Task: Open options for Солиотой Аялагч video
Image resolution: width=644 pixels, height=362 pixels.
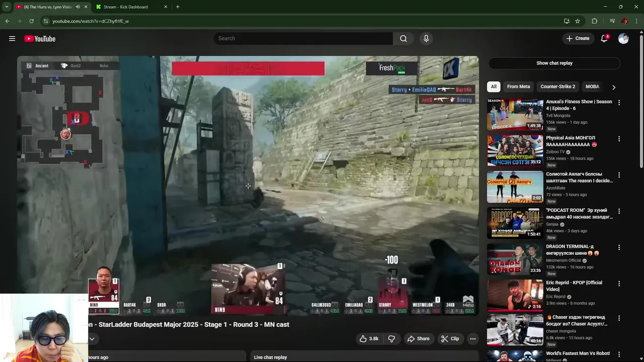Action: tap(619, 174)
